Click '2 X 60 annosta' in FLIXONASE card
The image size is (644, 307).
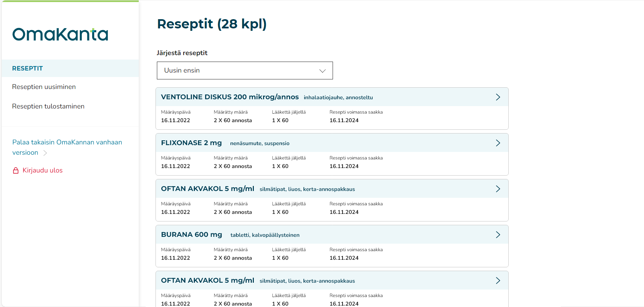point(233,166)
